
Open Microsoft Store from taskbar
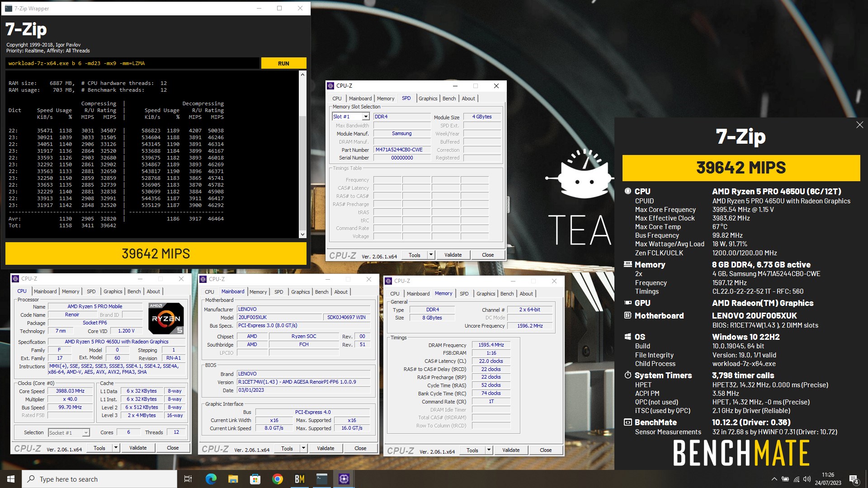coord(255,479)
